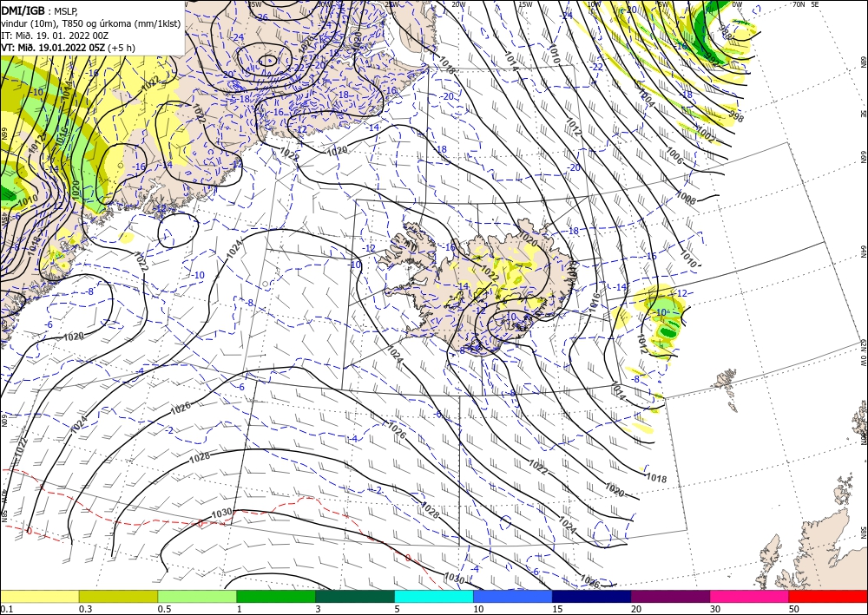
Task: Click the 'vindur (10m), T850 og úrkoma' line
Action: point(91,23)
